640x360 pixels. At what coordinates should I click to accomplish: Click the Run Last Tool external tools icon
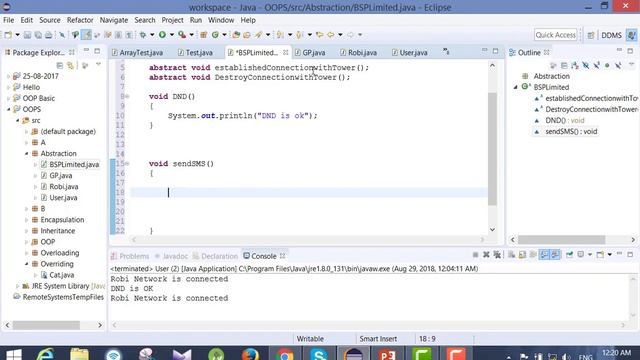click(x=182, y=35)
